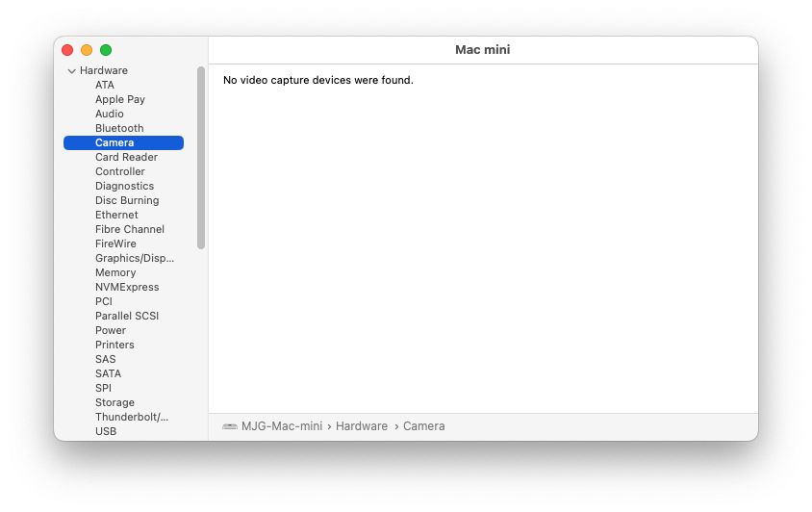Click Camera in the bottom path bar

423,426
